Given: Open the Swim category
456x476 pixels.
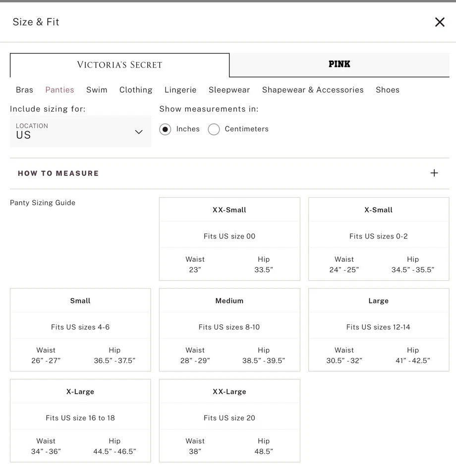Looking at the screenshot, I should 97,90.
